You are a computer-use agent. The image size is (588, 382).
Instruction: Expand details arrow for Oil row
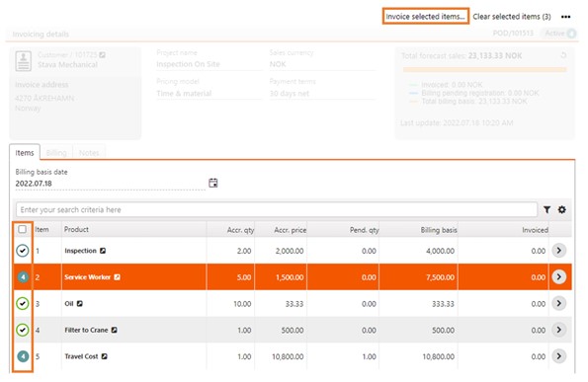[558, 303]
